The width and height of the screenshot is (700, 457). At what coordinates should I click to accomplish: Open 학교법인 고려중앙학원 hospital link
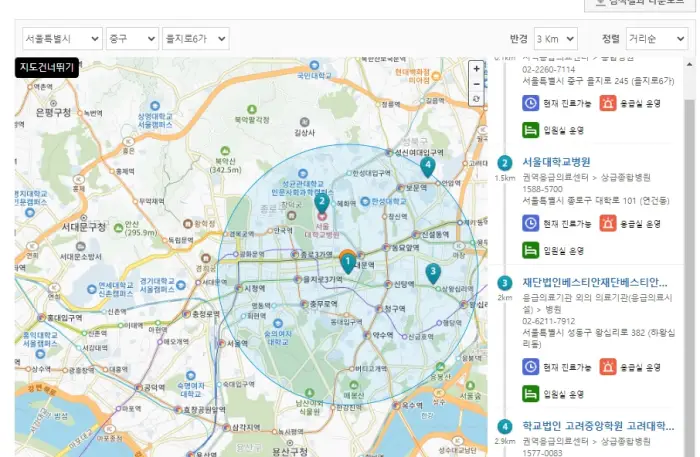[598, 426]
